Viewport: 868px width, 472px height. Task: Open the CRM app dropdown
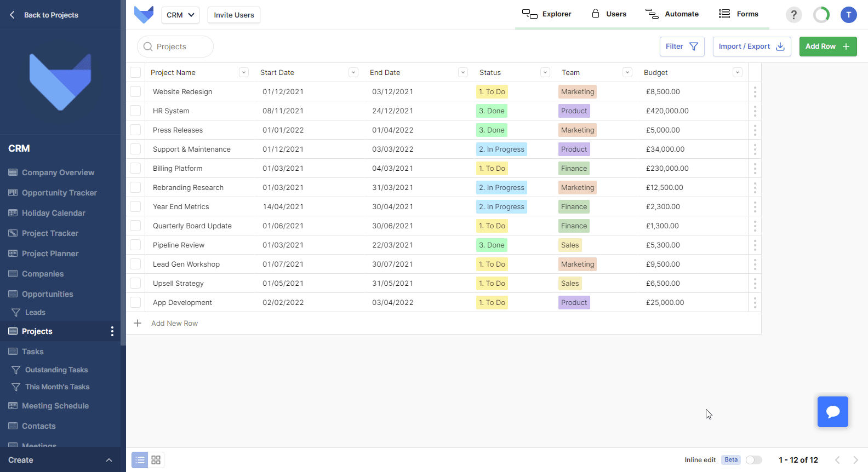tap(180, 15)
